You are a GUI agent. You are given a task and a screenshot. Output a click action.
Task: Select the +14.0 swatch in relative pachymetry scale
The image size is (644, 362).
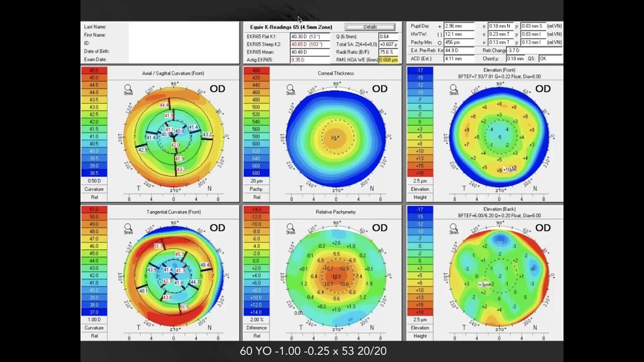257,312
